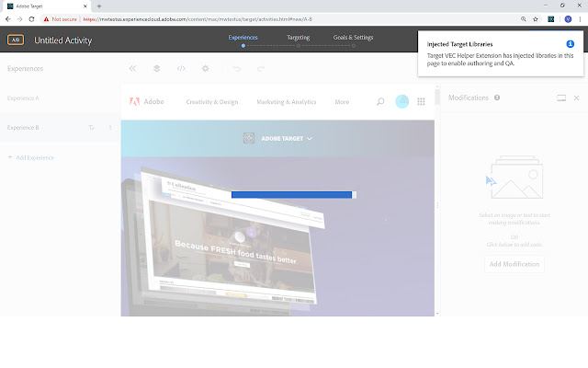Click the Target VEC Helper extension icon
588x368 pixels.
[551, 19]
